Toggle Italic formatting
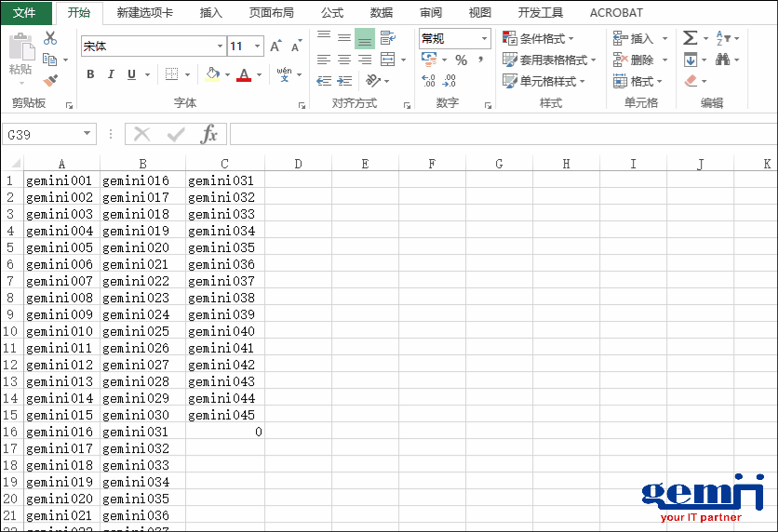This screenshot has height=532, width=778. (111, 74)
